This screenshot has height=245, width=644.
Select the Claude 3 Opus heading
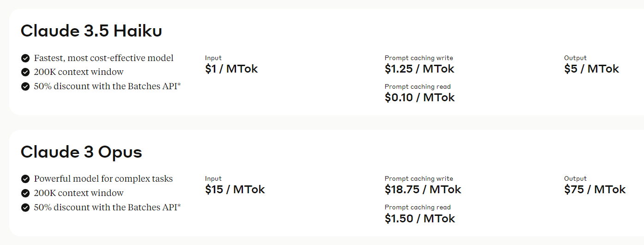tap(81, 152)
